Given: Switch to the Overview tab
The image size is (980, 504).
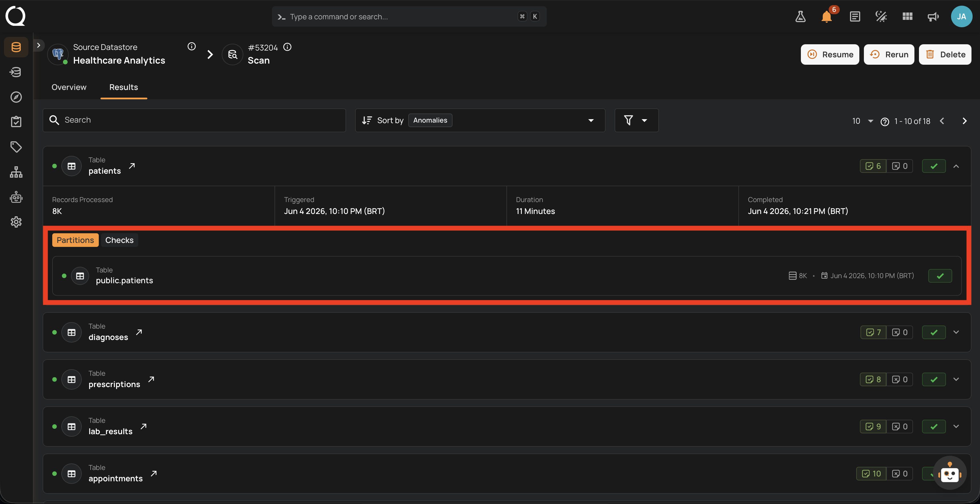Looking at the screenshot, I should tap(69, 87).
